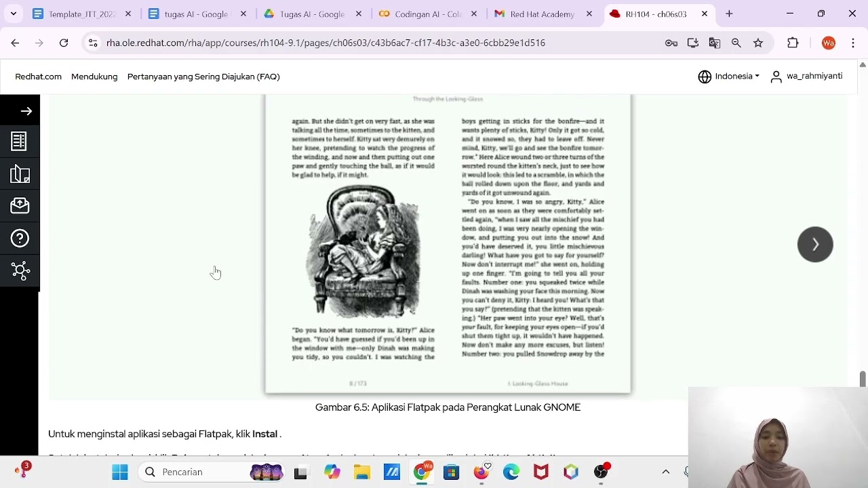Click the caption Gambar 6.5 Aplikasi Flatpak text
Viewport: 868px width, 488px height.
tap(448, 407)
